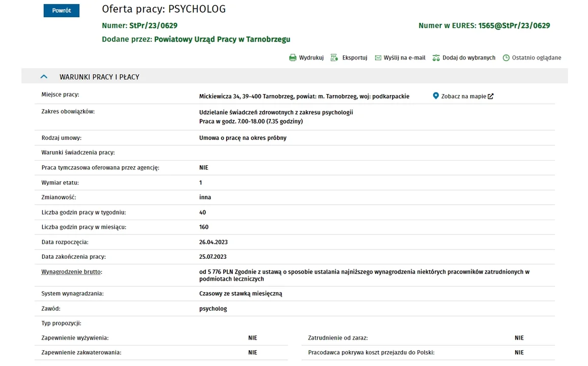Image resolution: width=588 pixels, height=366 pixels.
Task: Click the psycholog occupation value
Action: tap(213, 309)
